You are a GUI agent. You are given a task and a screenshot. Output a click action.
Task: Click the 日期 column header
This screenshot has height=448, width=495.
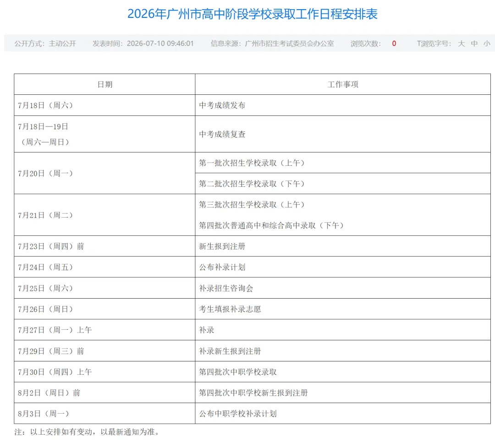tap(104, 84)
